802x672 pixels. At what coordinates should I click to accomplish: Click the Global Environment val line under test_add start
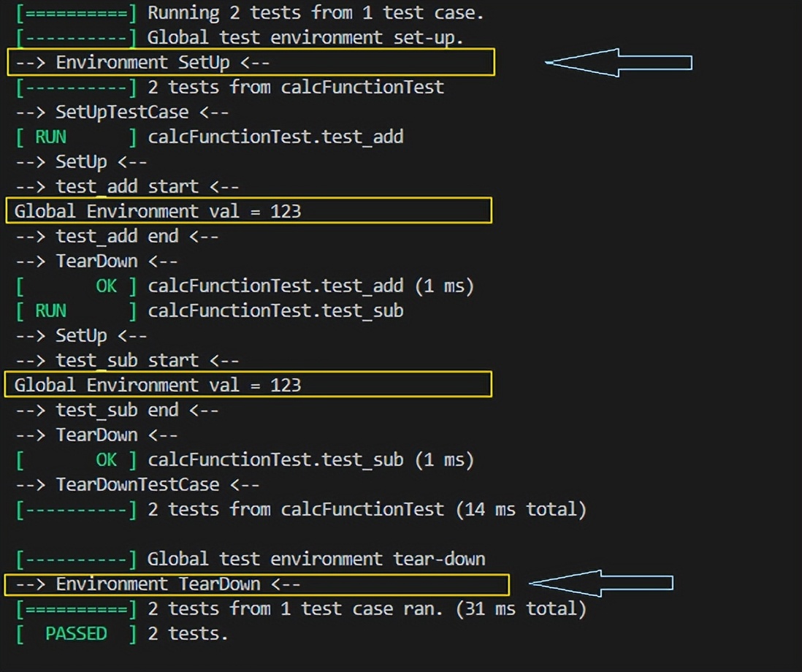tap(158, 212)
